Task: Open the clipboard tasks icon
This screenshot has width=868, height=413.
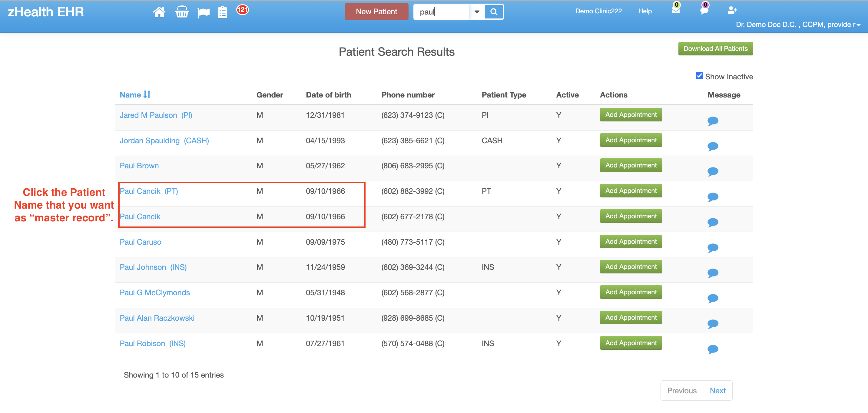Action: click(222, 12)
